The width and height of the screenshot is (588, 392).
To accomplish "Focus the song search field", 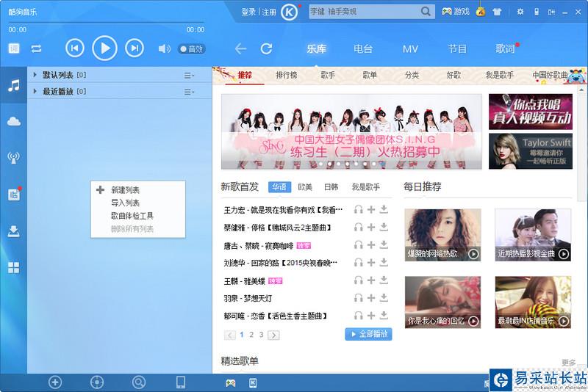I will click(x=363, y=12).
